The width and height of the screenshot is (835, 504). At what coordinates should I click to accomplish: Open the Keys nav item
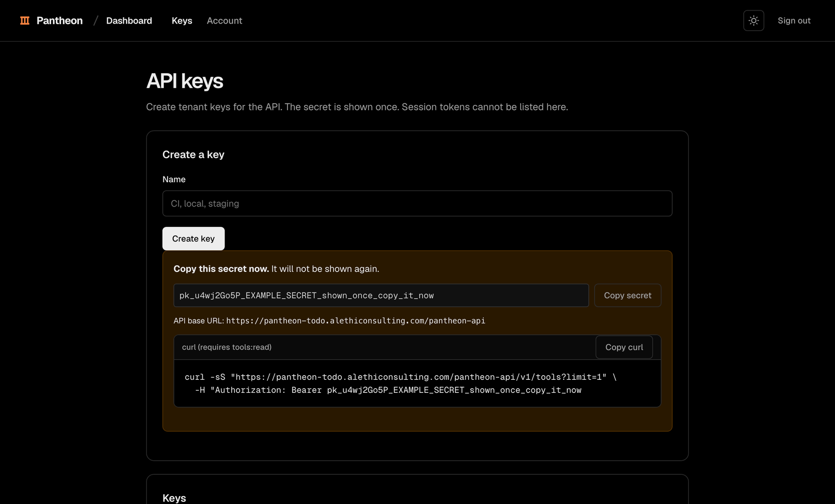(182, 20)
